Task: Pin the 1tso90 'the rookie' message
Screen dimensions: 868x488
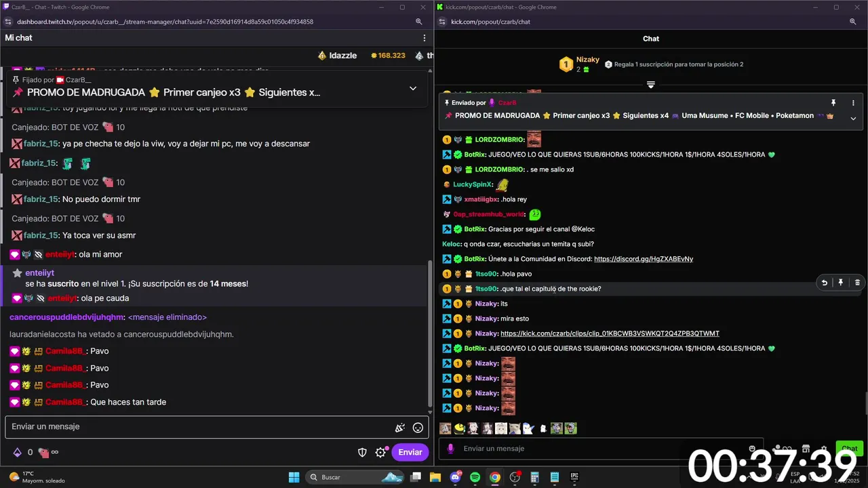Action: [840, 283]
